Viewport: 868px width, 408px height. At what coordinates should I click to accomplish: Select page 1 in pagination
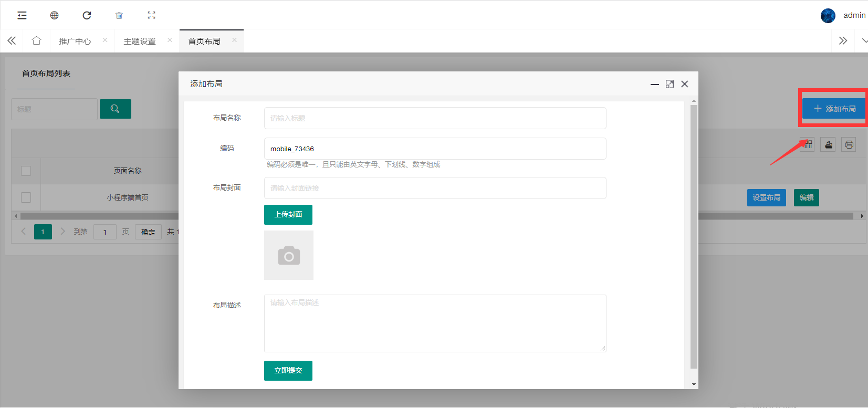click(43, 232)
